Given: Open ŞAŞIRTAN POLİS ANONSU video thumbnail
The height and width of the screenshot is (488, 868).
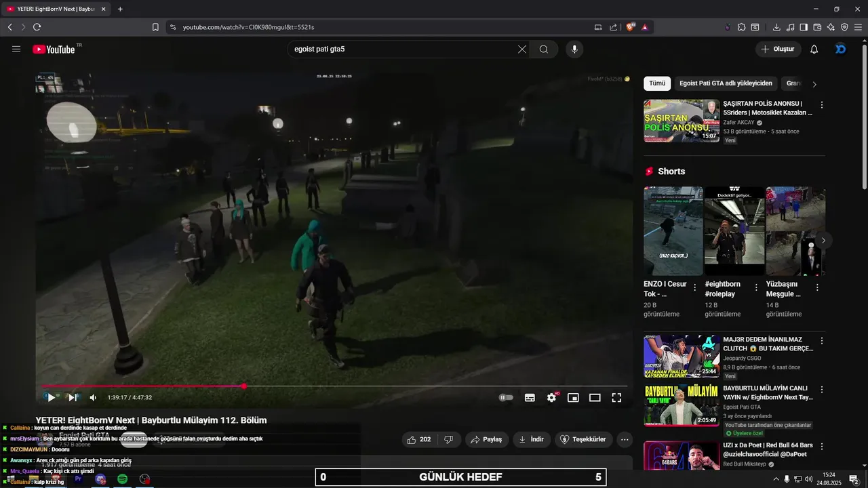Looking at the screenshot, I should [x=682, y=121].
